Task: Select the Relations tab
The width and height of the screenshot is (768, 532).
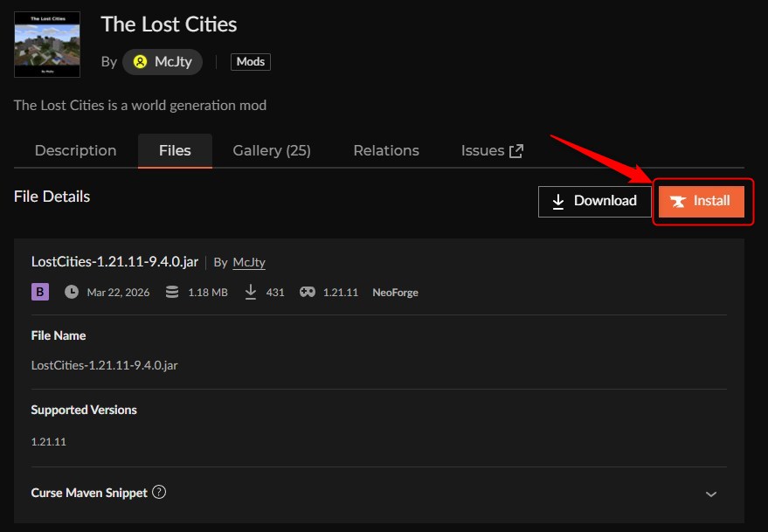Action: (385, 150)
